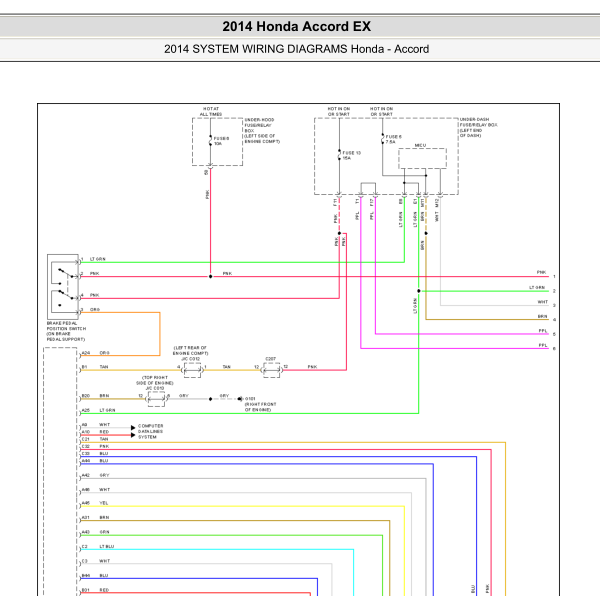Click the J/C C010 junction connector symbol

[157, 399]
